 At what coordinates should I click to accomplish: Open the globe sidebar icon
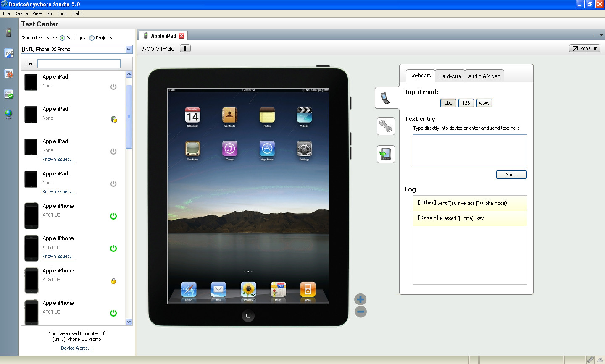[x=8, y=114]
